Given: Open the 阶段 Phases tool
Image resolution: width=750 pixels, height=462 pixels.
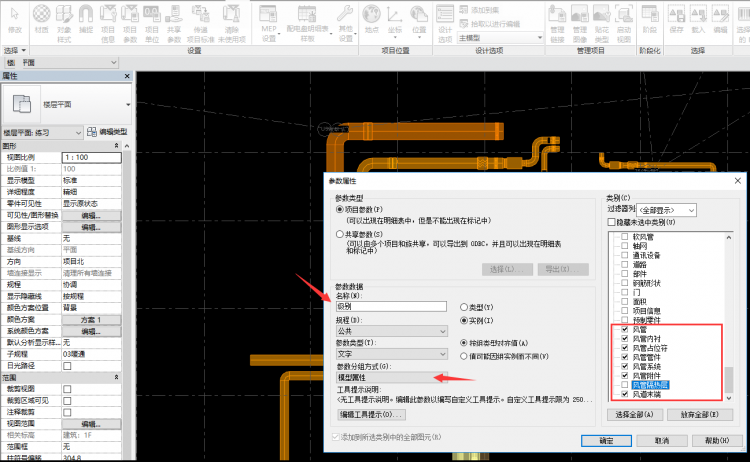Looking at the screenshot, I should 650,19.
